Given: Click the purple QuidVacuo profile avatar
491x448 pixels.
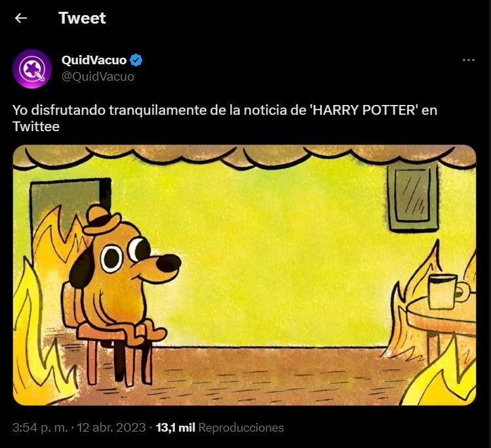Looking at the screenshot, I should (31, 68).
